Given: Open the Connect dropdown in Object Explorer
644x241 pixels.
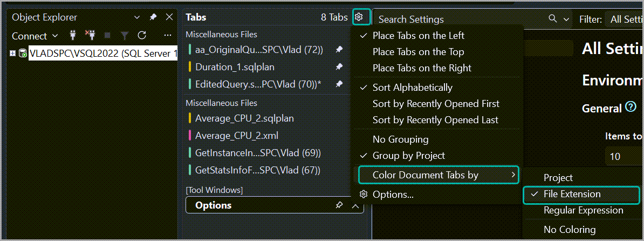Looking at the screenshot, I should point(35,36).
